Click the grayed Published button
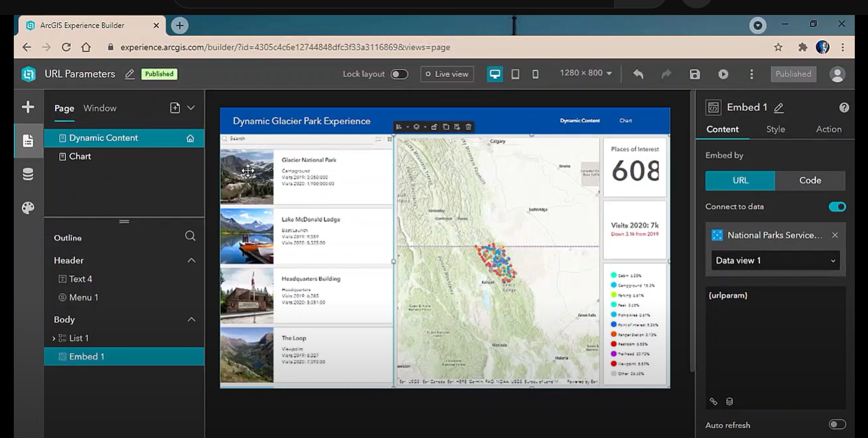This screenshot has height=438, width=868. pos(793,74)
